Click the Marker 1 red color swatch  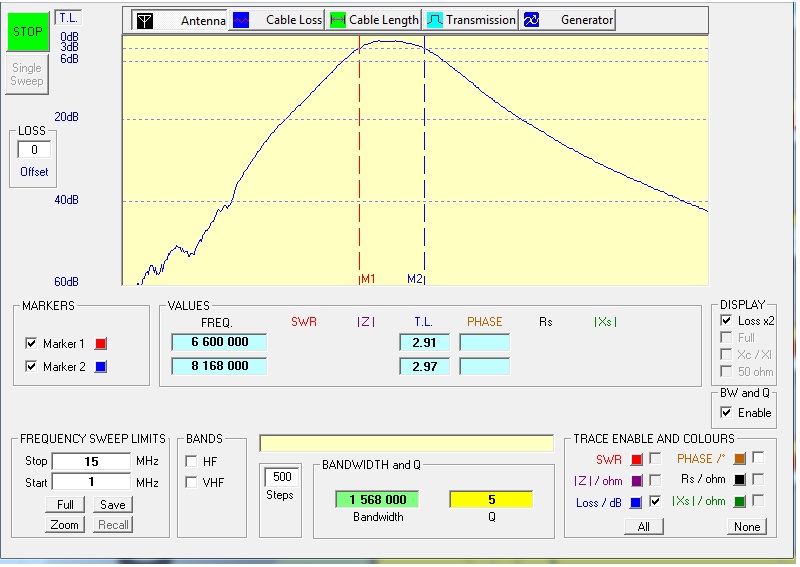click(100, 344)
